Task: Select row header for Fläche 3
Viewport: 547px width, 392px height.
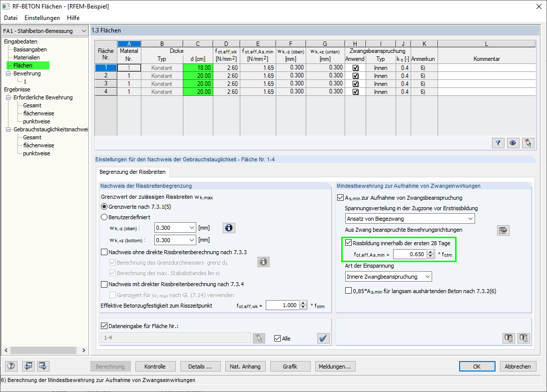Action: [x=106, y=84]
